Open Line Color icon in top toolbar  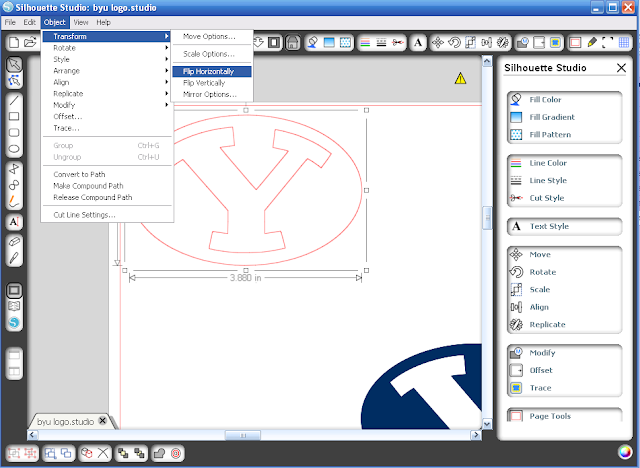tap(365, 42)
